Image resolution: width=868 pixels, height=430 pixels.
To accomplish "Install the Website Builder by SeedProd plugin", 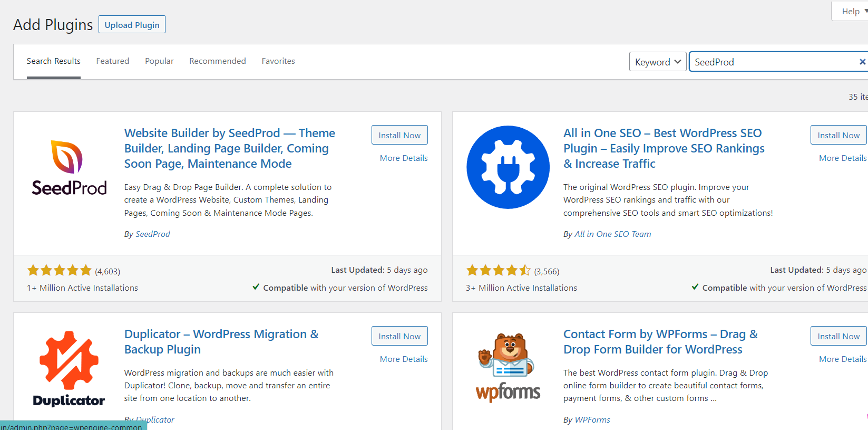I will click(399, 135).
